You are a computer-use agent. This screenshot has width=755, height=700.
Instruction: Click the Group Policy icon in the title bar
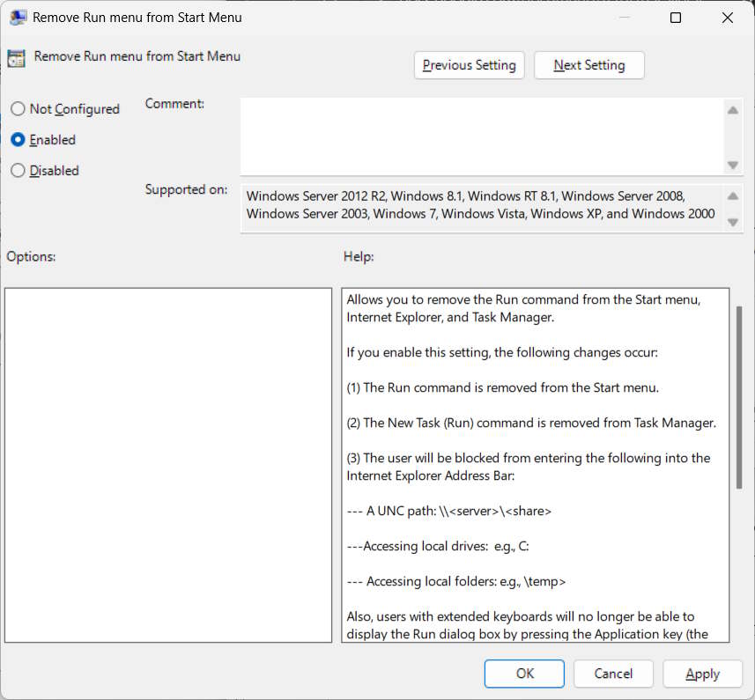(18, 17)
